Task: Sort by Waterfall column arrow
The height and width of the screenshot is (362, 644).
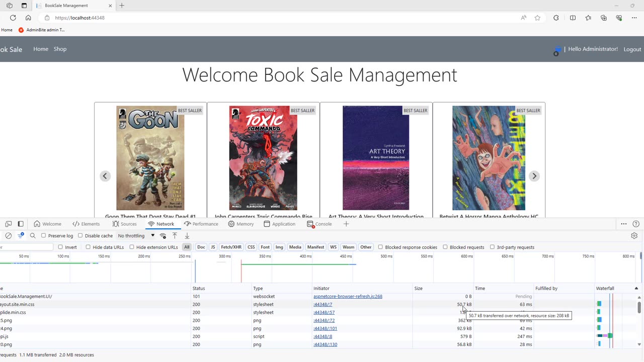Action: [x=636, y=289]
